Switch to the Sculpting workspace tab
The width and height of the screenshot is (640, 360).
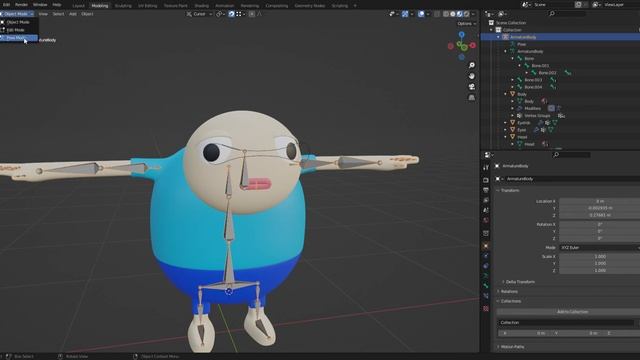[x=123, y=6]
